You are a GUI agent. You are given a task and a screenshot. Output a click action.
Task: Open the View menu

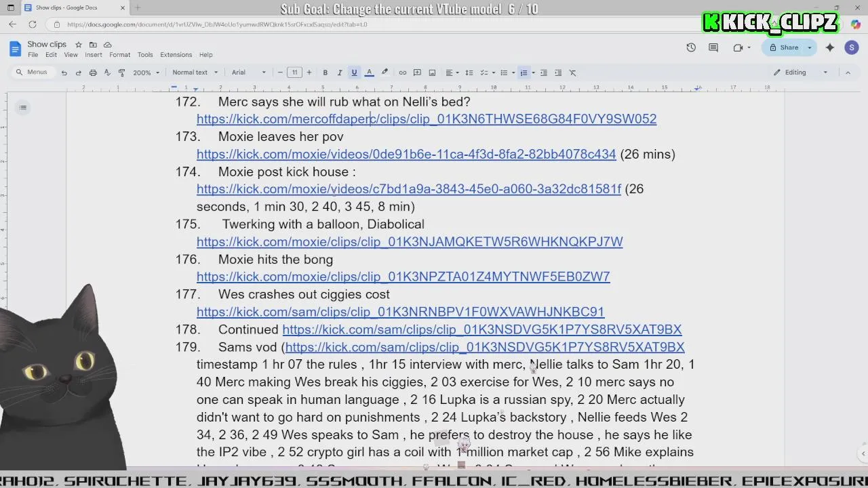click(x=71, y=55)
